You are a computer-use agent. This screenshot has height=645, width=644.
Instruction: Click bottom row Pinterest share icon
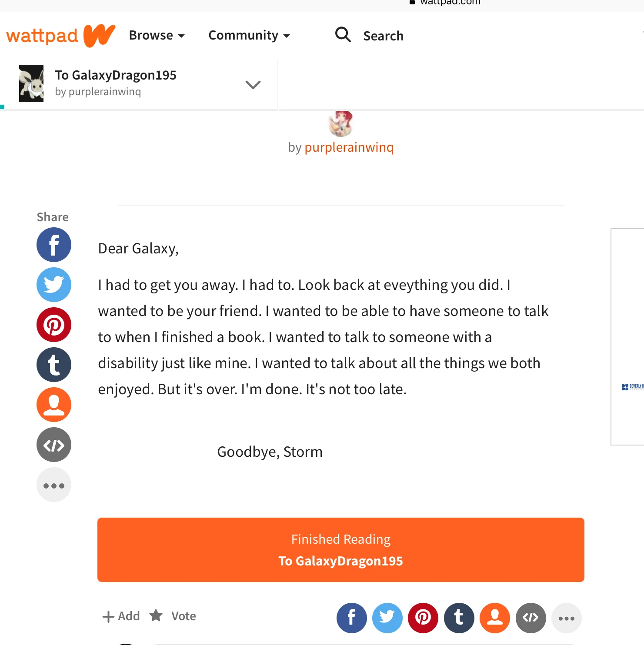point(423,618)
